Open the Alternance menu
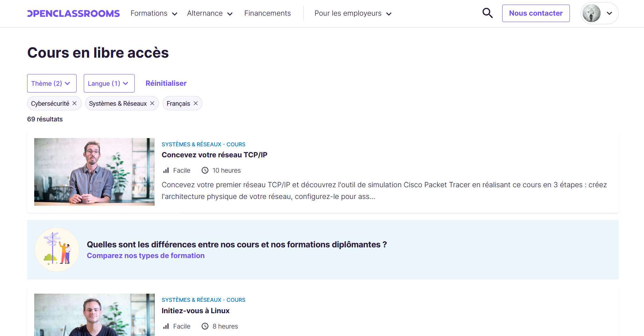 [210, 13]
